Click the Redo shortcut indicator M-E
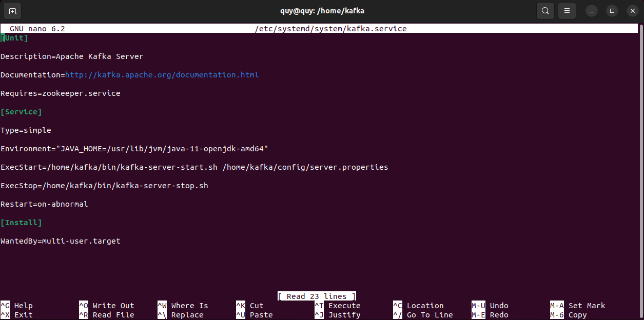 click(478, 315)
